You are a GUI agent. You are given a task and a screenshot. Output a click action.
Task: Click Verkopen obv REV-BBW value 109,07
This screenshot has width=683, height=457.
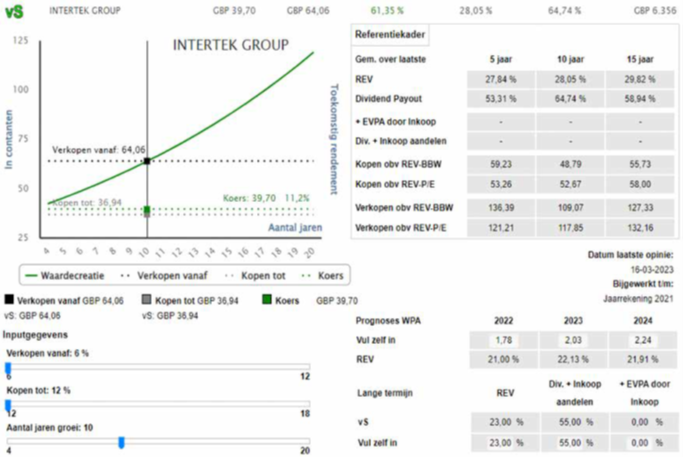pyautogui.click(x=571, y=208)
